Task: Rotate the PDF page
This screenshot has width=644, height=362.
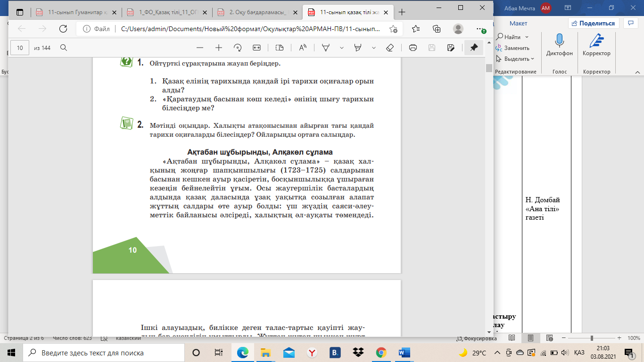Action: tap(238, 48)
